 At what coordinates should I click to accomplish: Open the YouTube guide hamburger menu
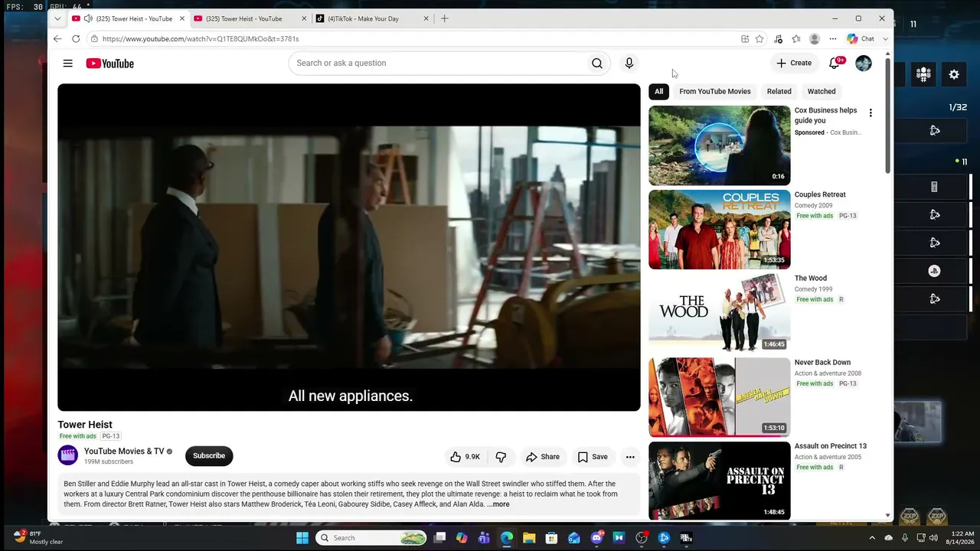pos(68,64)
